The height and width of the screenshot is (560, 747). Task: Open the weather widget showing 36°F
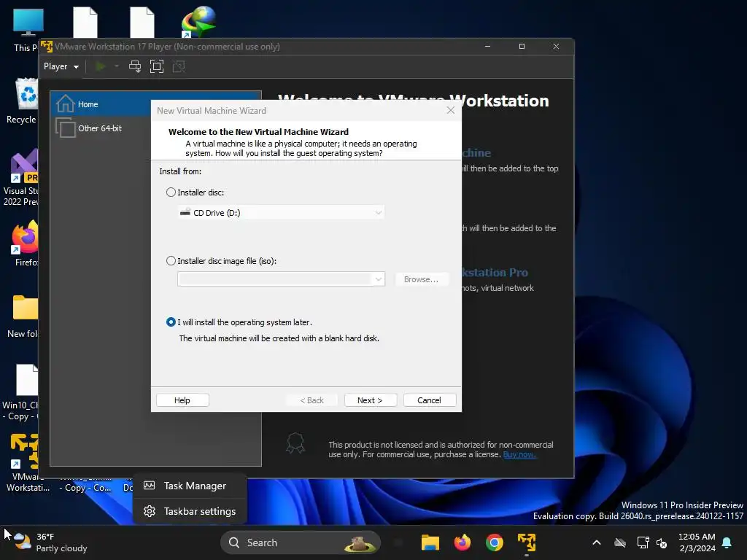(50, 542)
